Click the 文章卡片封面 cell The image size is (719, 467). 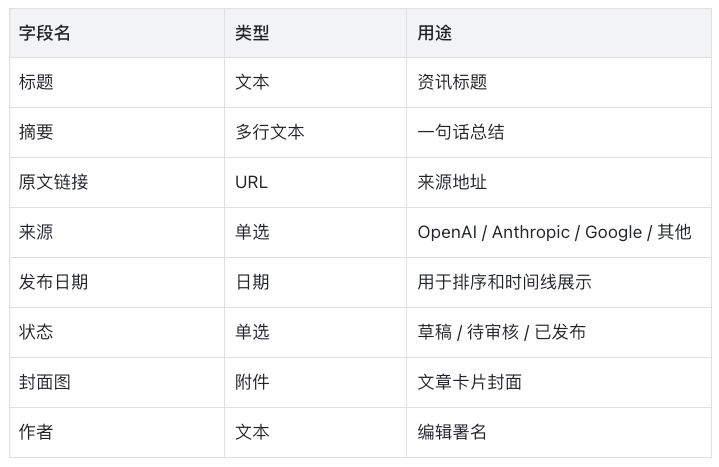tap(559, 383)
